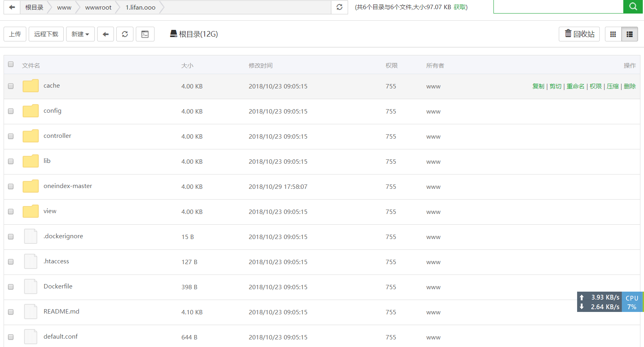The image size is (644, 347).
Task: Switch to grid view layout
Action: coord(613,34)
